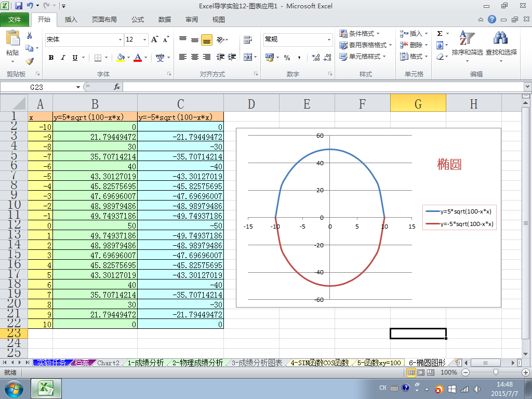Click the Cut scissors icon
The image size is (532, 399).
click(30, 36)
